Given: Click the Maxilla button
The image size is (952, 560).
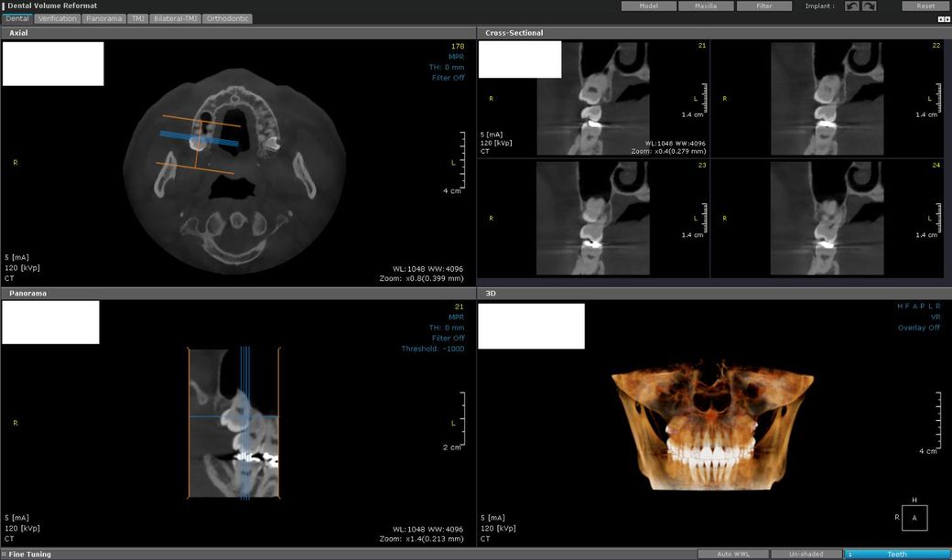Looking at the screenshot, I should (x=704, y=6).
